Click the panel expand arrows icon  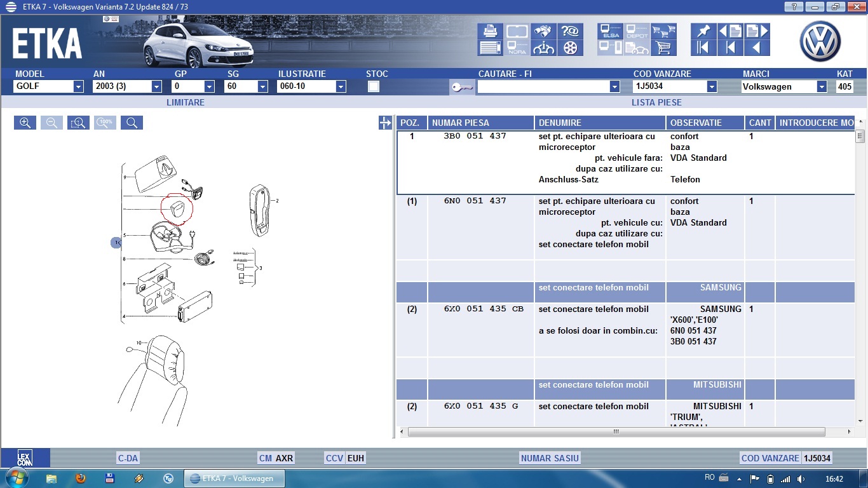point(385,123)
